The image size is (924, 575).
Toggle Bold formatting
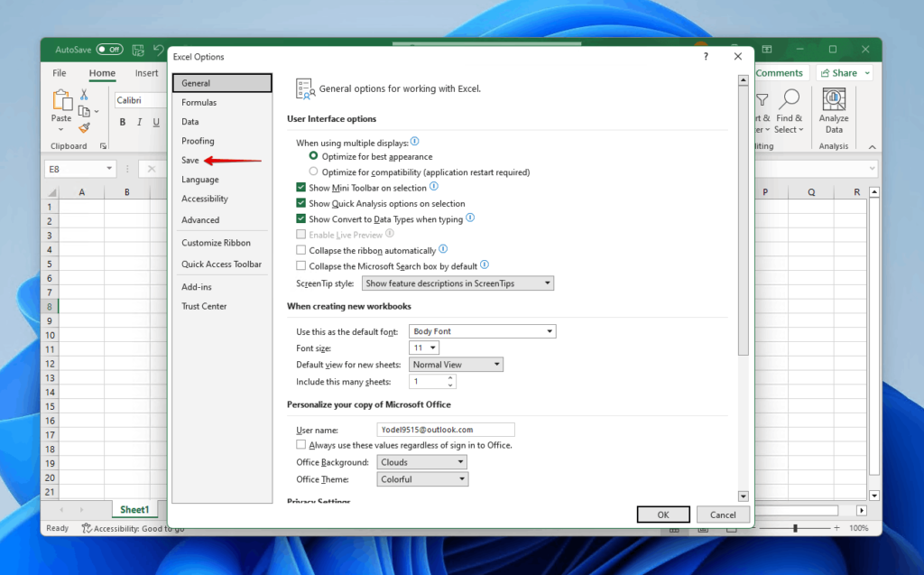tap(123, 122)
